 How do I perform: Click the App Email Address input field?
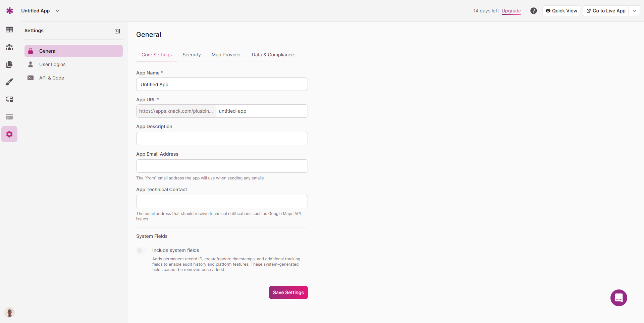point(222,166)
